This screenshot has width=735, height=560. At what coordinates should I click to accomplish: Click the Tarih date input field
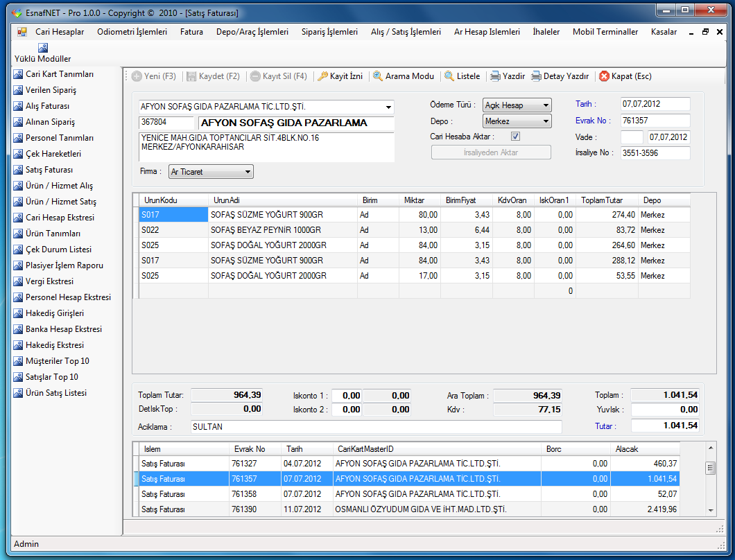(655, 104)
